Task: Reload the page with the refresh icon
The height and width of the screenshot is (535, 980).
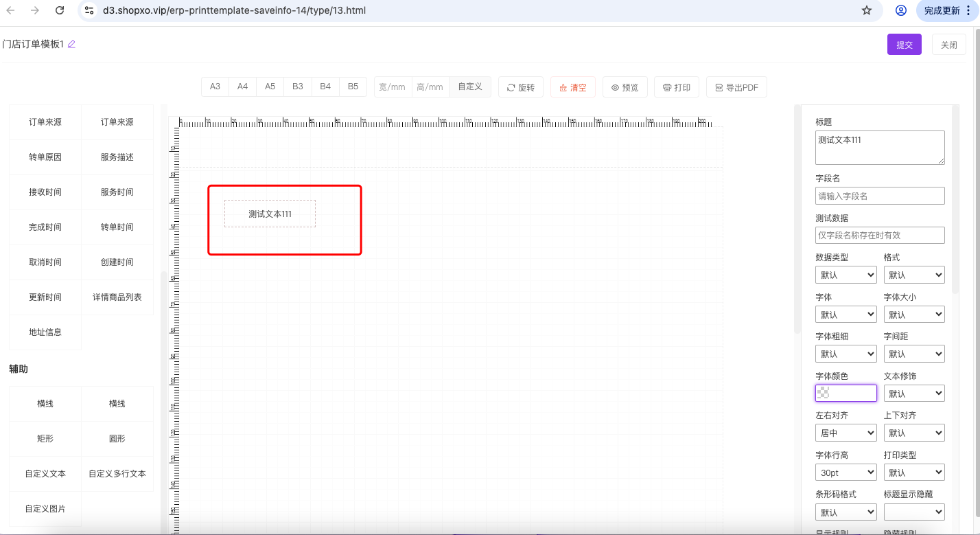Action: 60,10
